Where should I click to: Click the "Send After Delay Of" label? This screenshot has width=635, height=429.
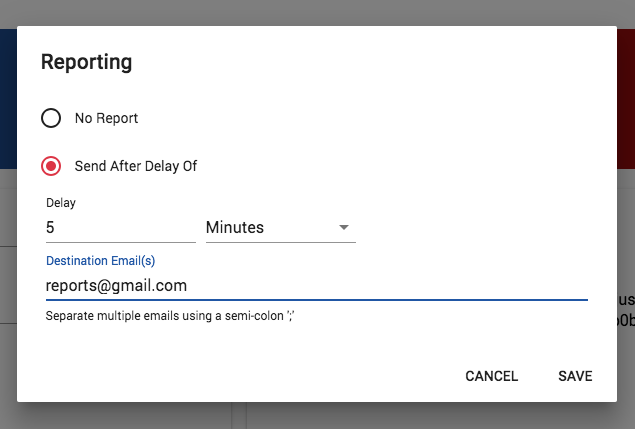tap(136, 166)
